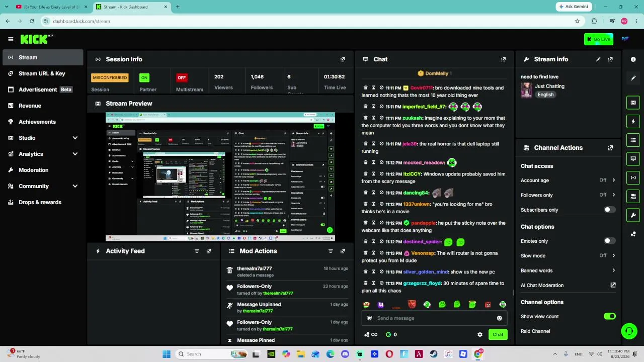Pop out the Activity Feed panel
The image size is (644, 362).
209,251
